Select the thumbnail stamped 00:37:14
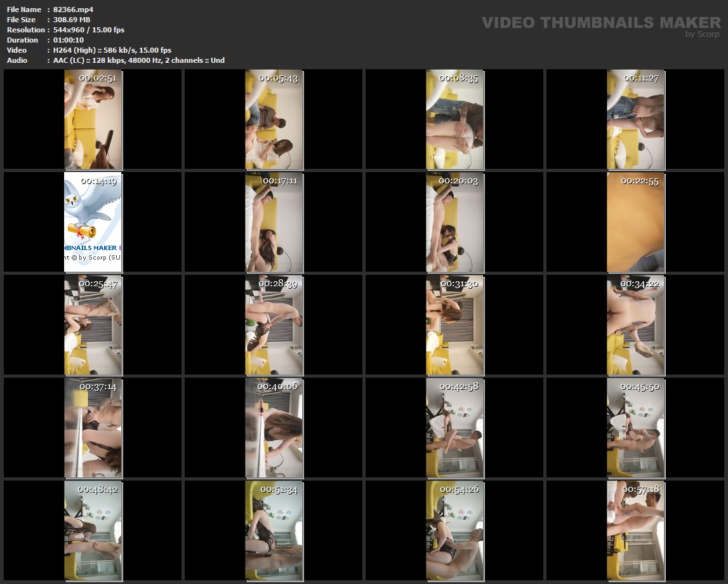This screenshot has width=728, height=584. pyautogui.click(x=93, y=428)
